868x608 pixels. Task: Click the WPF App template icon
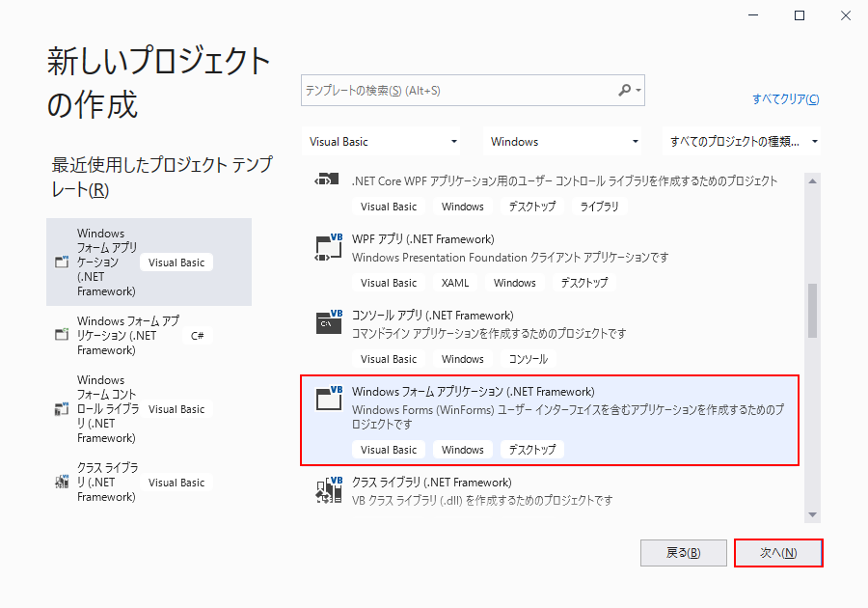click(328, 247)
